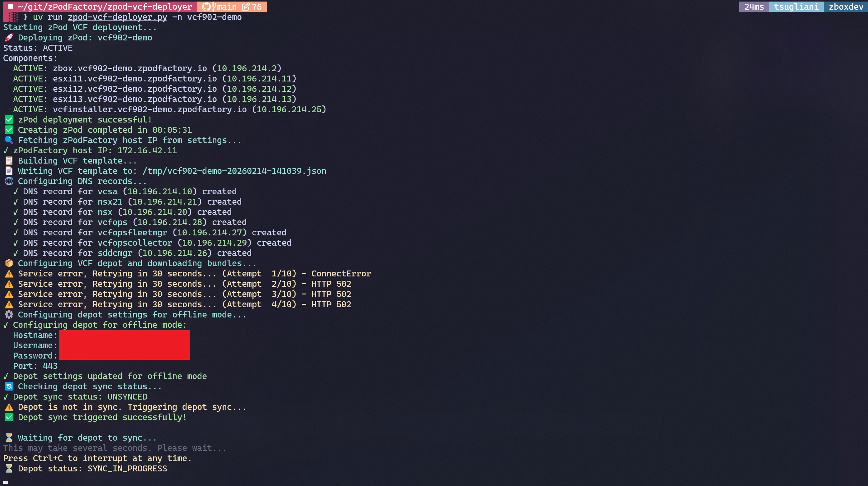Viewport: 868px width, 486px height.
Task: Click the warning icon on Attempt 4/10 line
Action: 9,304
